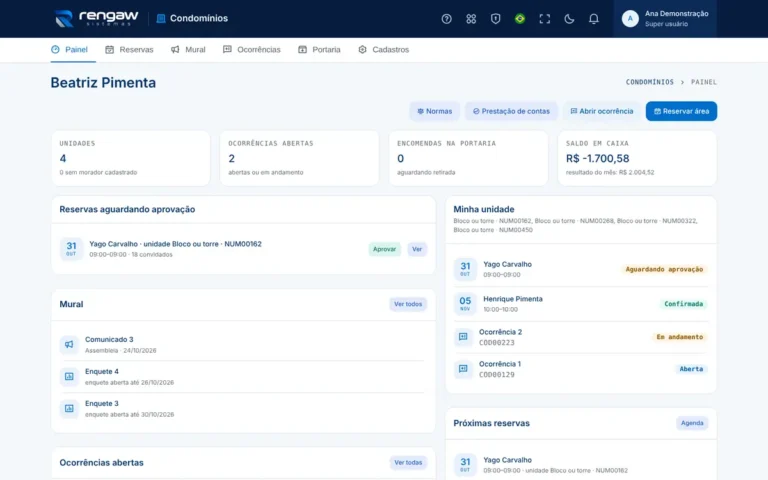The image size is (768, 480).
Task: Click Ver on Yago Carvalho reservation
Action: tap(417, 249)
